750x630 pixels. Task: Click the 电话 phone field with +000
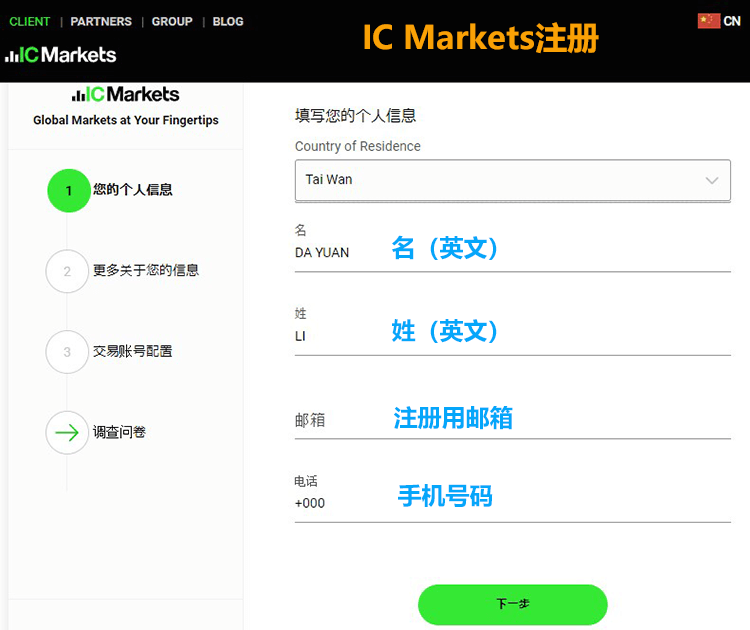[x=513, y=503]
